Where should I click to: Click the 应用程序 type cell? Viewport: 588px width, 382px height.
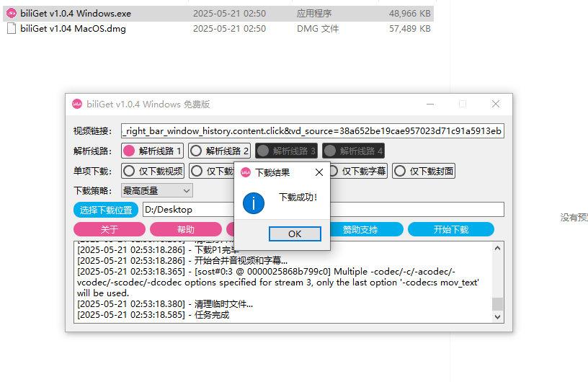click(314, 14)
